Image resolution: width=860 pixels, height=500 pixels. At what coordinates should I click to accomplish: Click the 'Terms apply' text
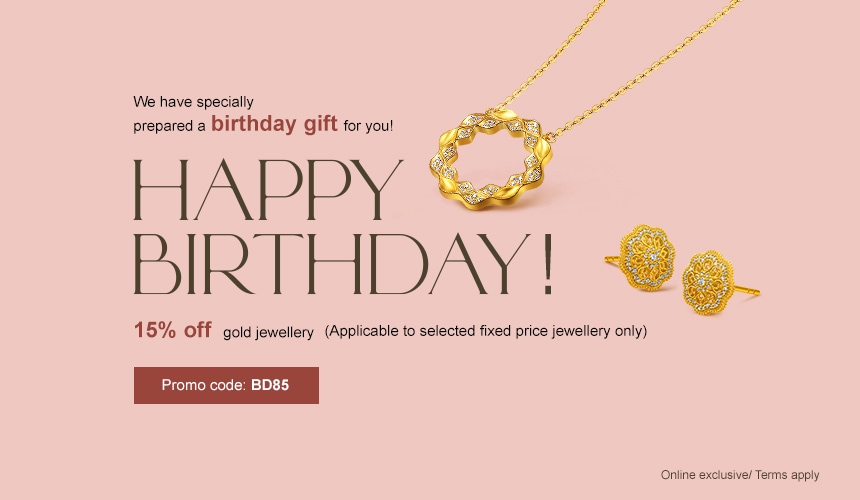pyautogui.click(x=787, y=475)
